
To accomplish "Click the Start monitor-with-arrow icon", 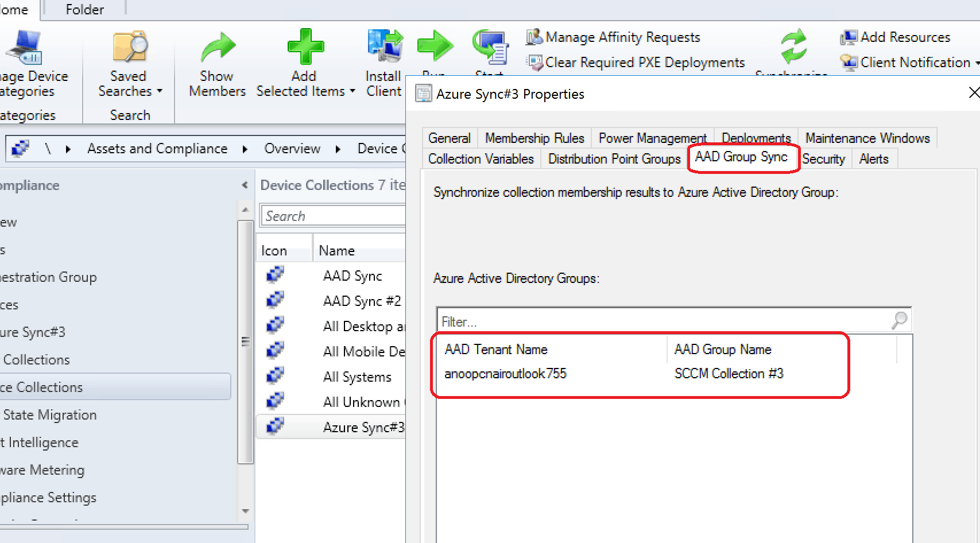I will (x=490, y=47).
